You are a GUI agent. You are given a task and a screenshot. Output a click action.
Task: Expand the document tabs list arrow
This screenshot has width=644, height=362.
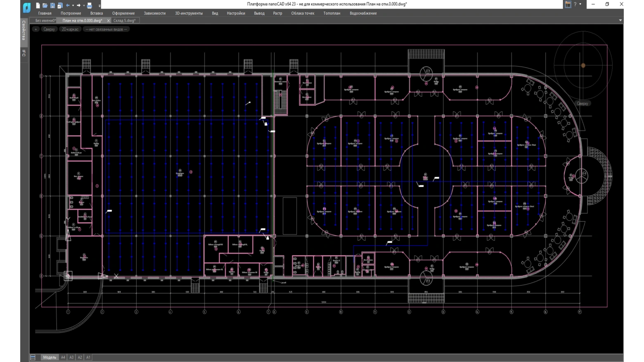tap(620, 20)
